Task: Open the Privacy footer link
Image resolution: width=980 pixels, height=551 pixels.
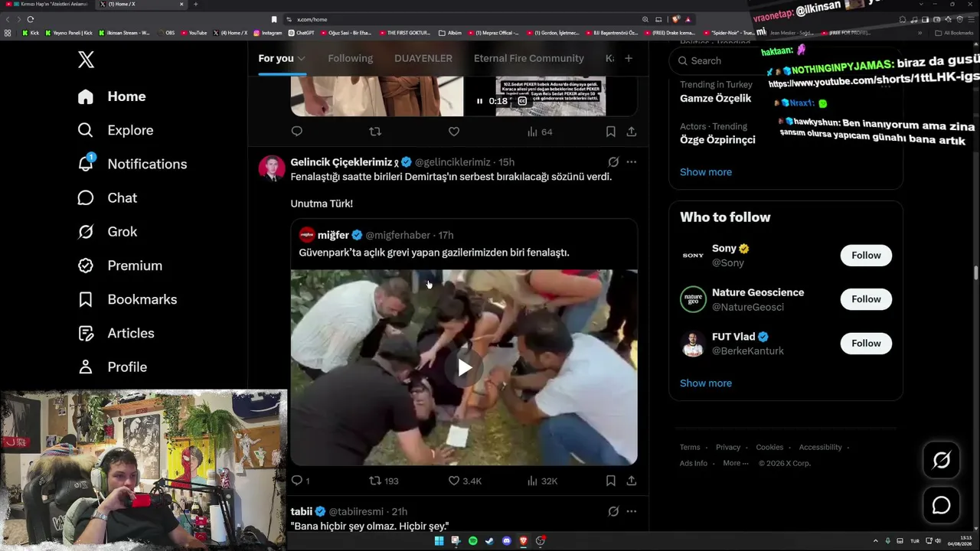Action: [x=728, y=447]
